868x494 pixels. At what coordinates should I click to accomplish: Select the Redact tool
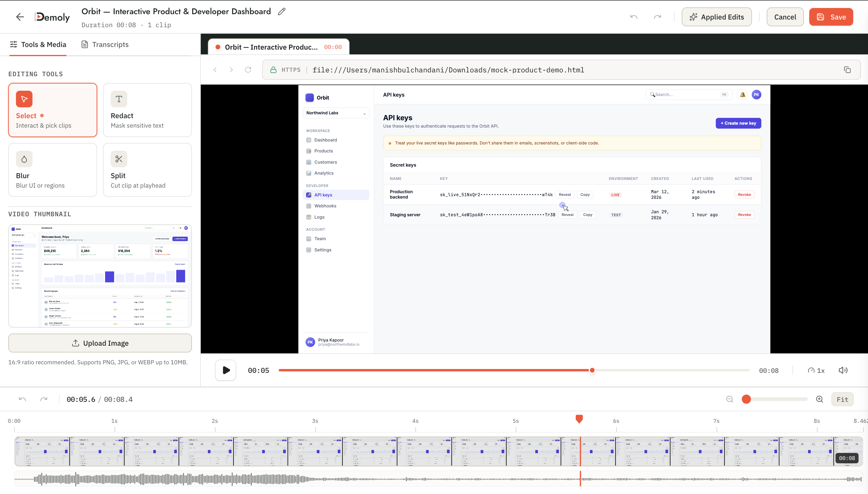[147, 110]
